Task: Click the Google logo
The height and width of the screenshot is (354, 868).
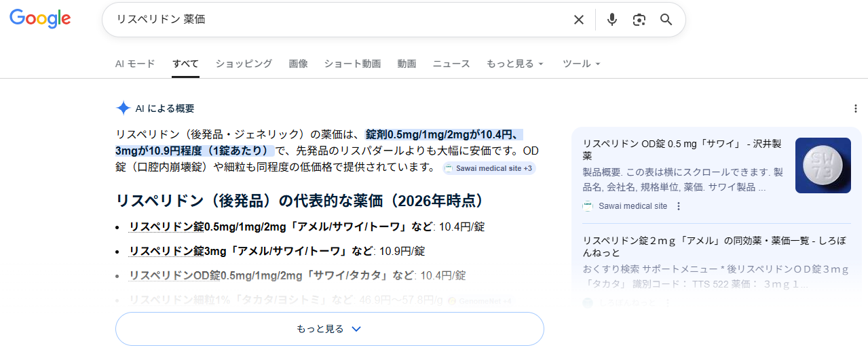Action: [40, 19]
